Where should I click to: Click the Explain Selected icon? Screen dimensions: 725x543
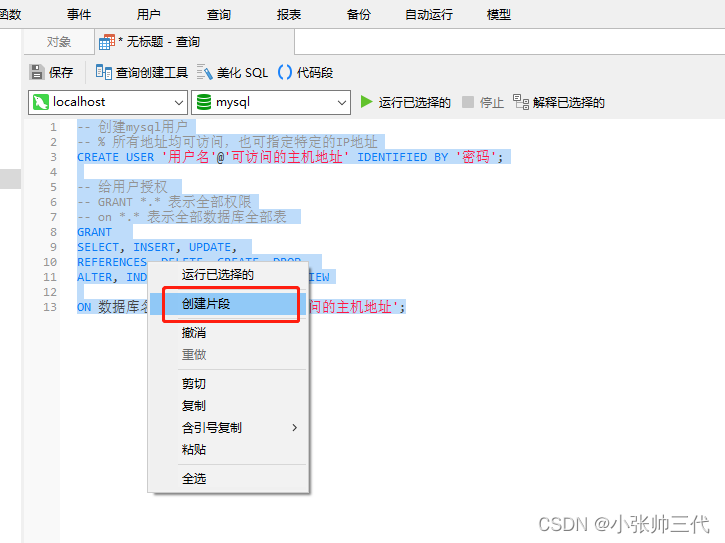tap(521, 102)
